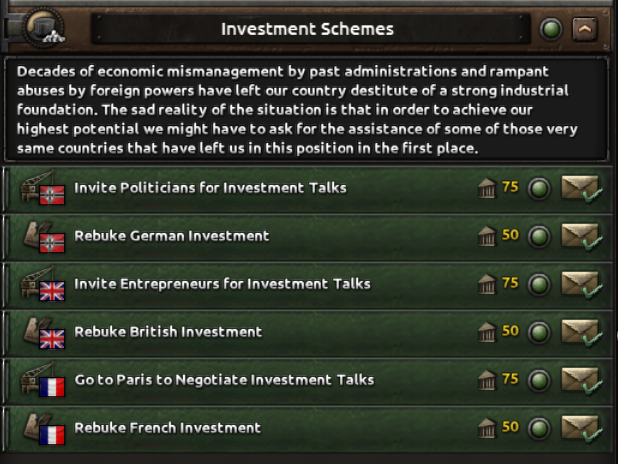The image size is (618, 464).
Task: Click the Investment Schemes description text box
Action: [x=308, y=109]
